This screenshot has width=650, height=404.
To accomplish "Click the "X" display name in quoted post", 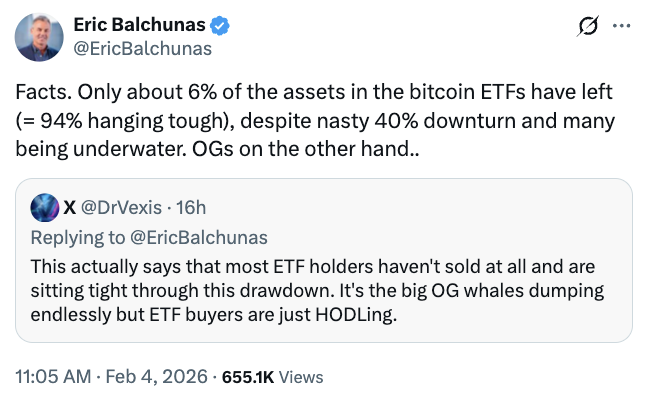I will pyautogui.click(x=70, y=208).
